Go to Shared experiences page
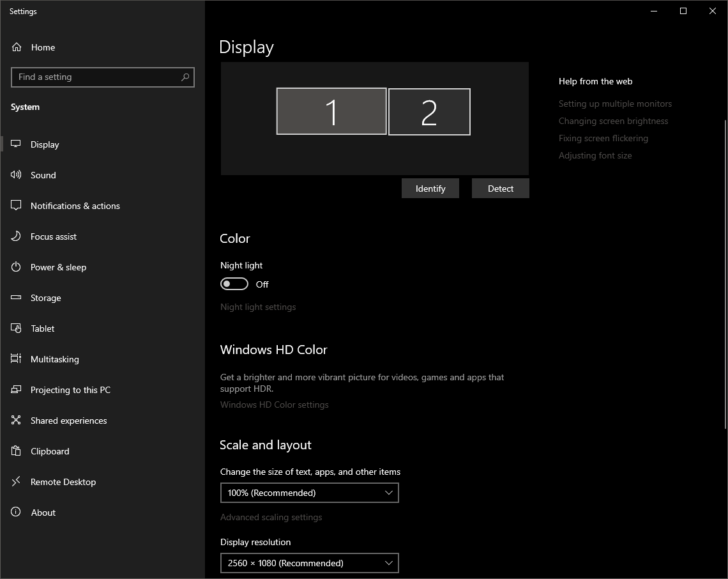Viewport: 728px width, 579px height. pyautogui.click(x=68, y=421)
